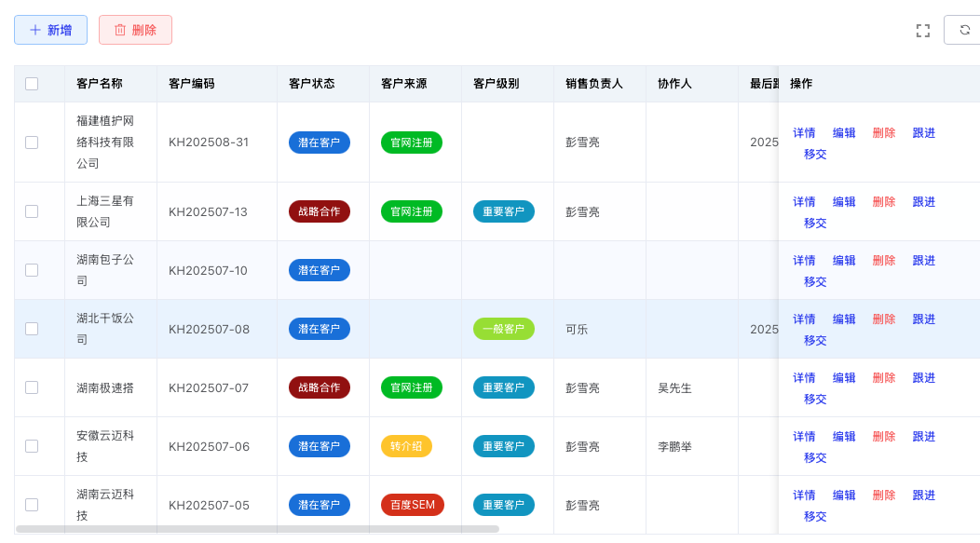Click 删除 link for KH202507-05
Screen dimensions: 980x543
point(884,495)
